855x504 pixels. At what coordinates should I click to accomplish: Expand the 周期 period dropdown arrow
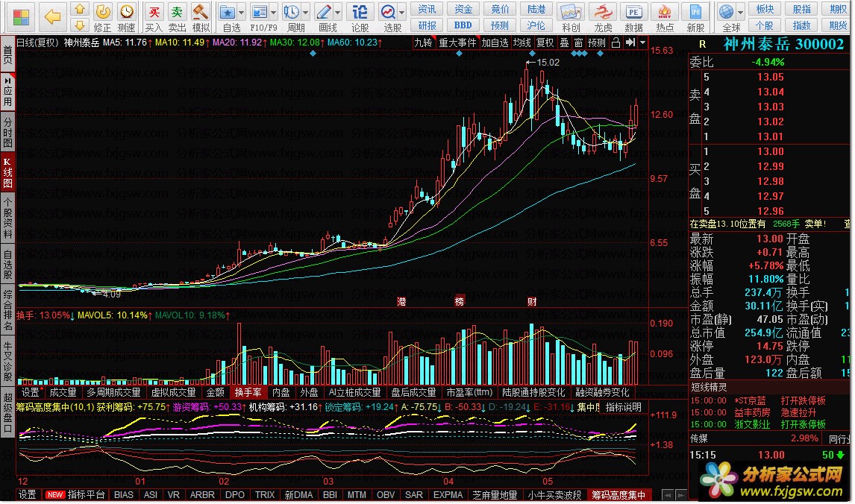(x=305, y=12)
